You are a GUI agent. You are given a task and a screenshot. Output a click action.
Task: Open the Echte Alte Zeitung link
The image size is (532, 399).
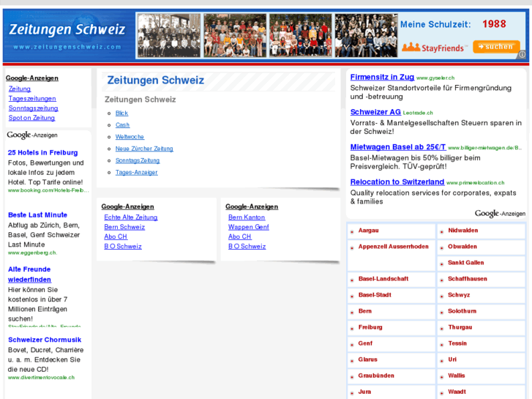point(131,217)
